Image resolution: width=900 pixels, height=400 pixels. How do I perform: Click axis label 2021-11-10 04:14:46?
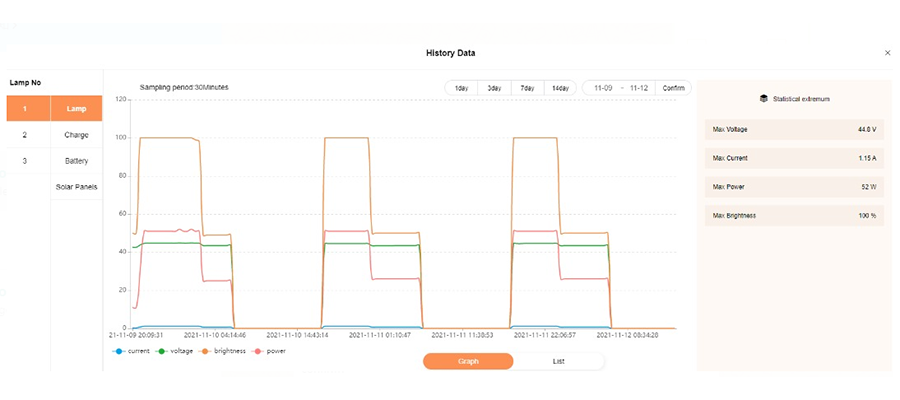click(x=215, y=333)
